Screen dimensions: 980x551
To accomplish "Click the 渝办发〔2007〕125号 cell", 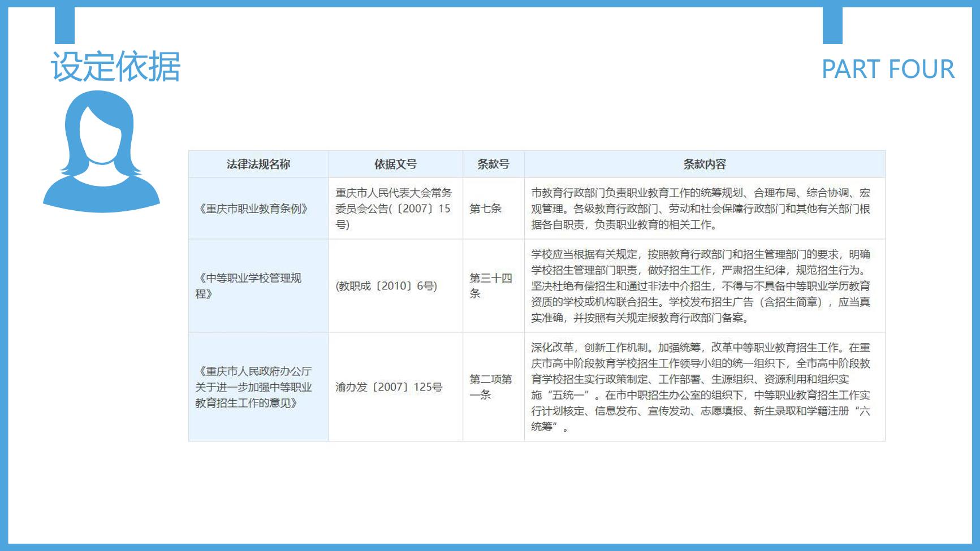I will 396,387.
